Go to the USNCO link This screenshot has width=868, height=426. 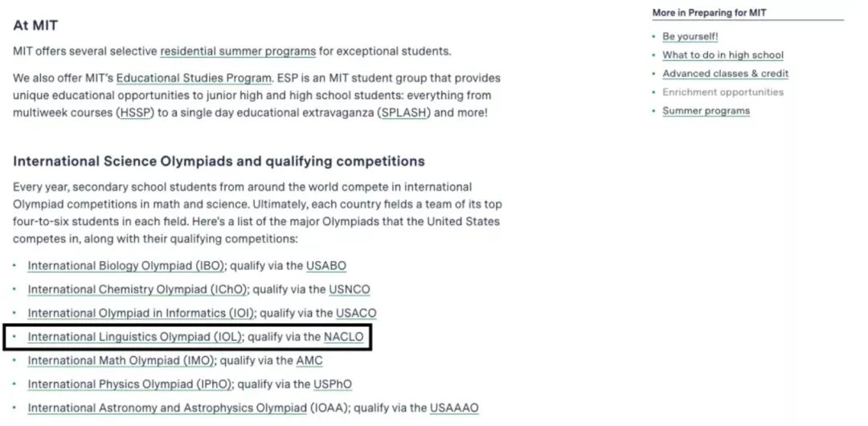click(350, 289)
